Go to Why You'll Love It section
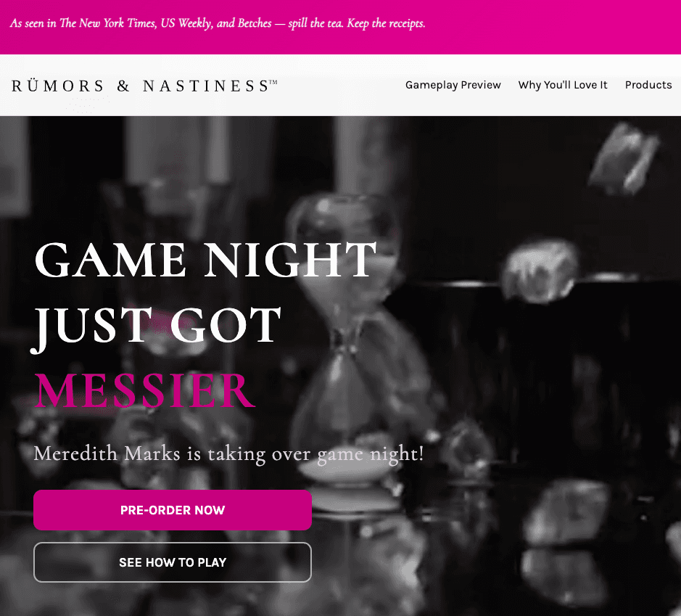The height and width of the screenshot is (616, 681). (x=563, y=85)
